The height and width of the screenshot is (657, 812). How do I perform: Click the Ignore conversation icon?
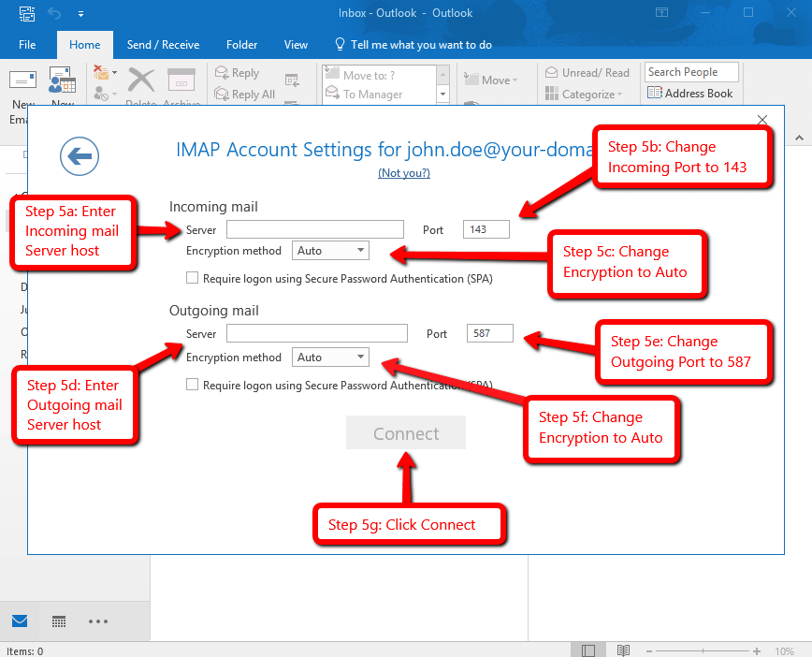click(101, 72)
